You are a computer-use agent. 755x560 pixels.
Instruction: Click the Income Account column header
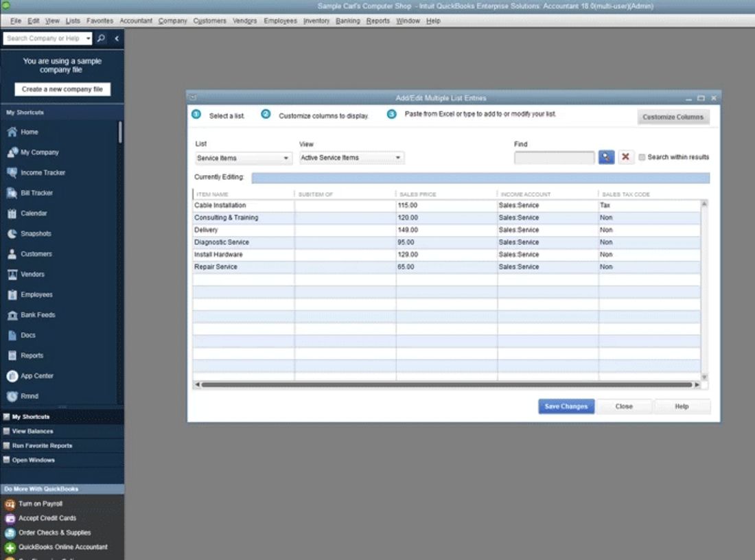click(548, 194)
